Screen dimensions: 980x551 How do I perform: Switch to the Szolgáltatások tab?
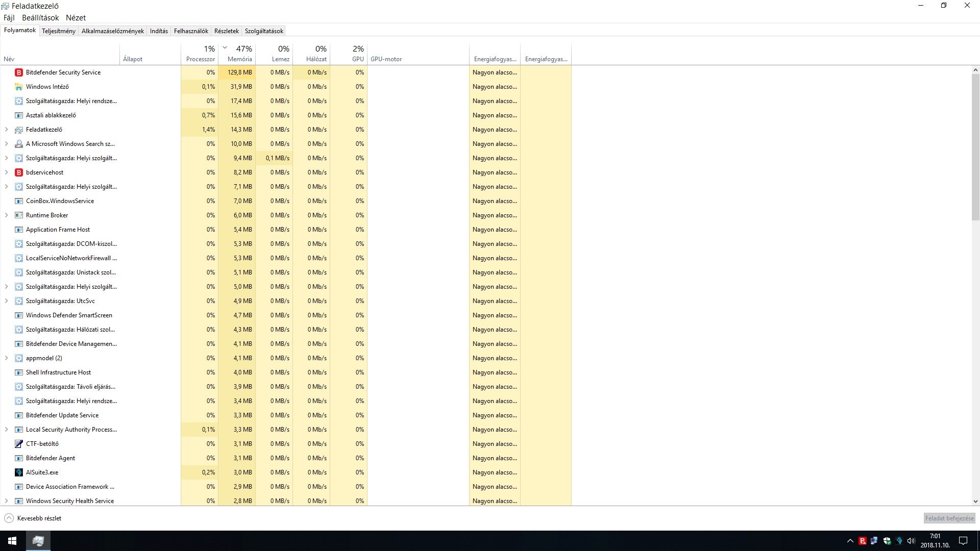(x=264, y=31)
